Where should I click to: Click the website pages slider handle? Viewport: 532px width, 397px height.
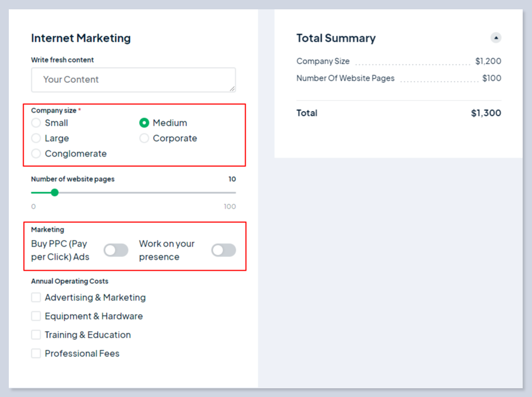click(x=54, y=193)
